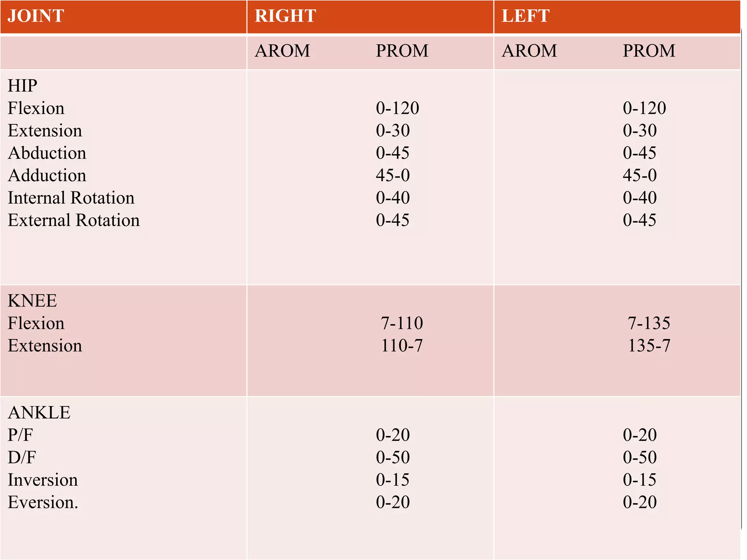Select left knee flexion value 7-135
The image size is (747, 560).
point(649,323)
